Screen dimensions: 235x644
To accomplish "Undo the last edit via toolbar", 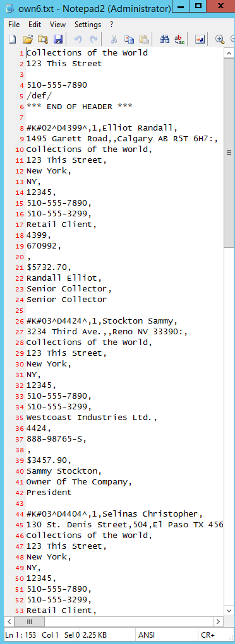I will (x=78, y=39).
